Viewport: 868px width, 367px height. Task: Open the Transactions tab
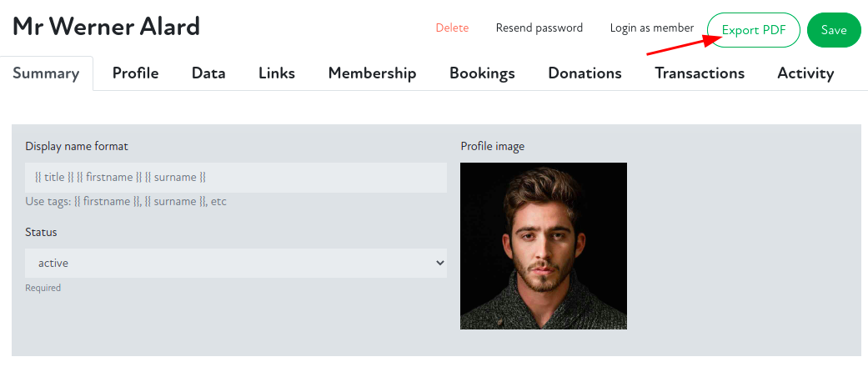pyautogui.click(x=700, y=73)
